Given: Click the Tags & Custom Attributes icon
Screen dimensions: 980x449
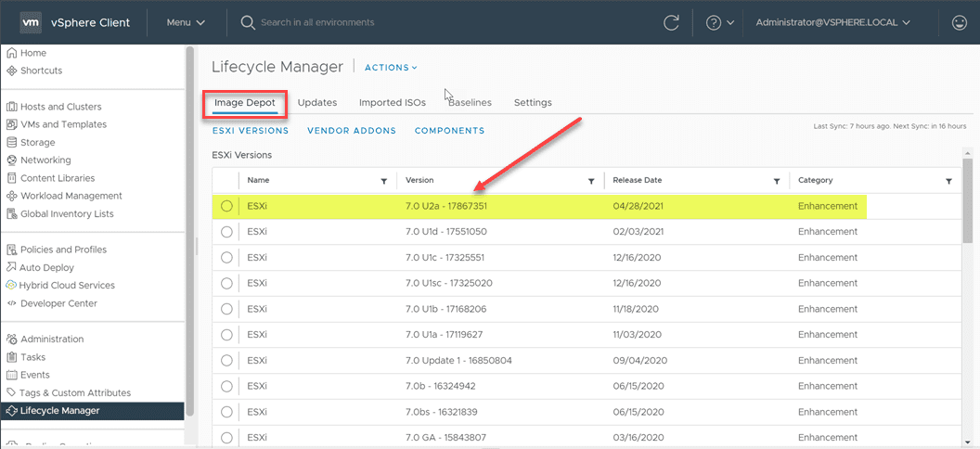Looking at the screenshot, I should (11, 392).
